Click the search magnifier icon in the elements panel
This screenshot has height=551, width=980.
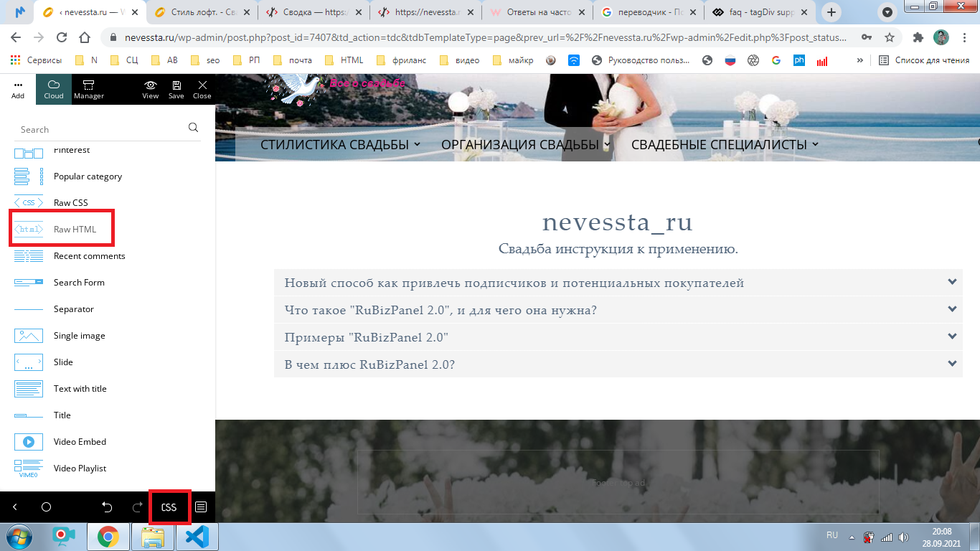tap(193, 128)
